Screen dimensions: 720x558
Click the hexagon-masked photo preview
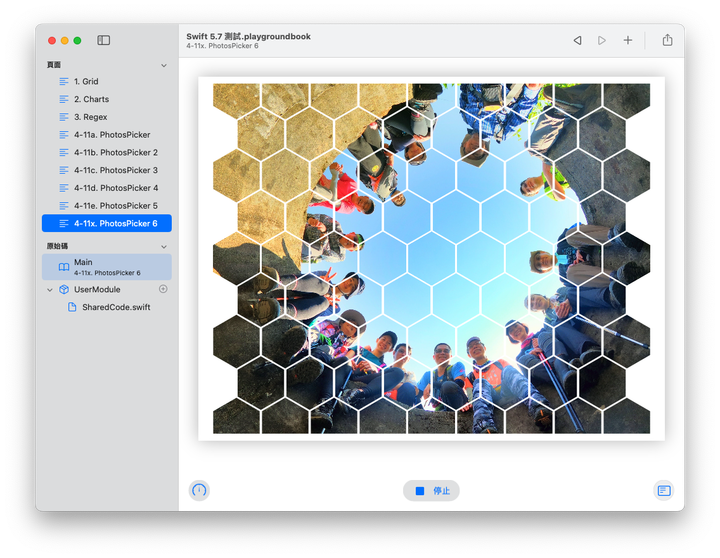(431, 258)
